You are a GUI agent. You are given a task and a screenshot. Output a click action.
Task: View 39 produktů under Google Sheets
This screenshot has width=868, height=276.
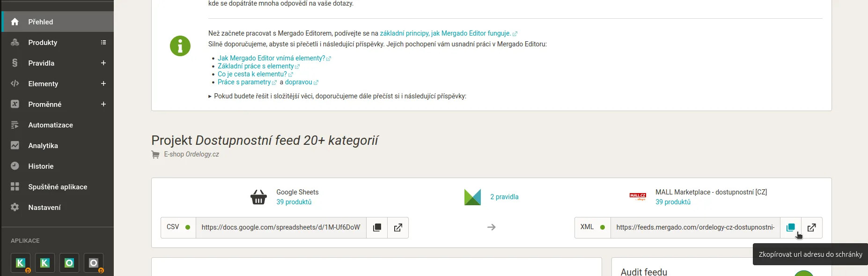click(x=294, y=202)
